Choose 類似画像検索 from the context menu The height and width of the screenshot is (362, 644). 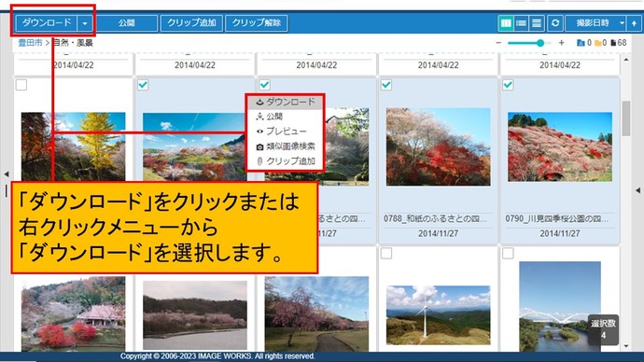[286, 146]
